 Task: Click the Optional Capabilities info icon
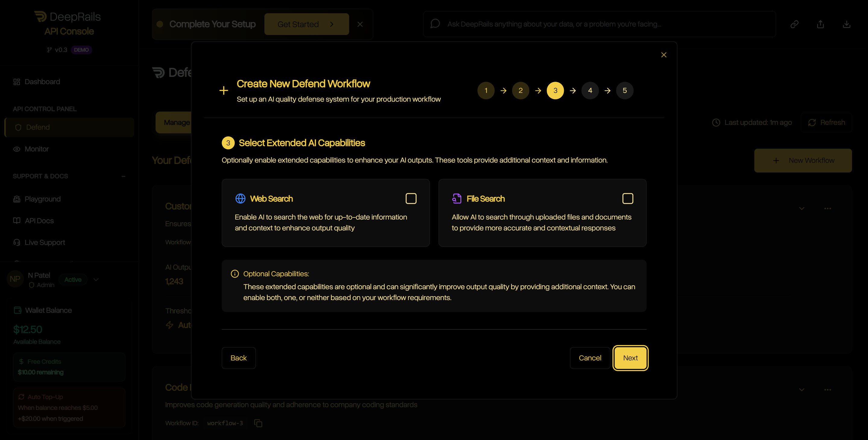[235, 274]
